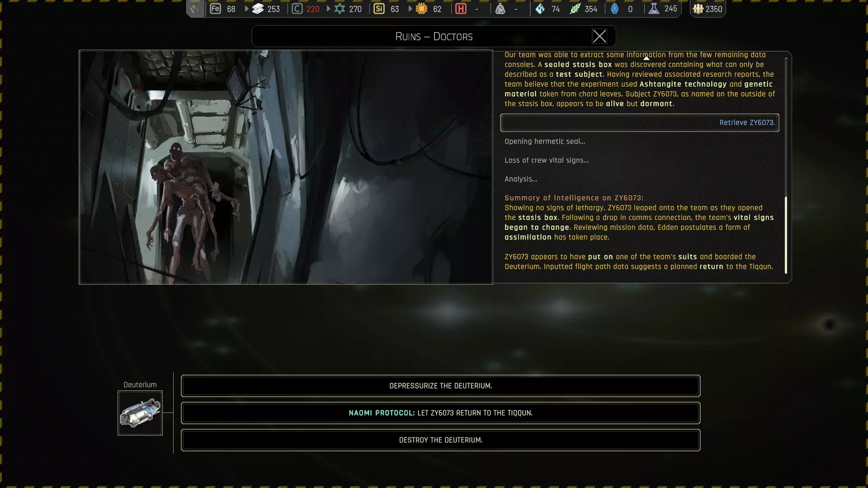Select Naomi Protocol: let ZY6073 return
This screenshot has width=868, height=488.
coord(440,413)
